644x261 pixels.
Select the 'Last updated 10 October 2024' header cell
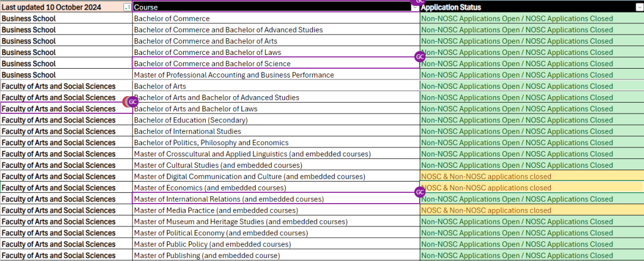click(66, 7)
